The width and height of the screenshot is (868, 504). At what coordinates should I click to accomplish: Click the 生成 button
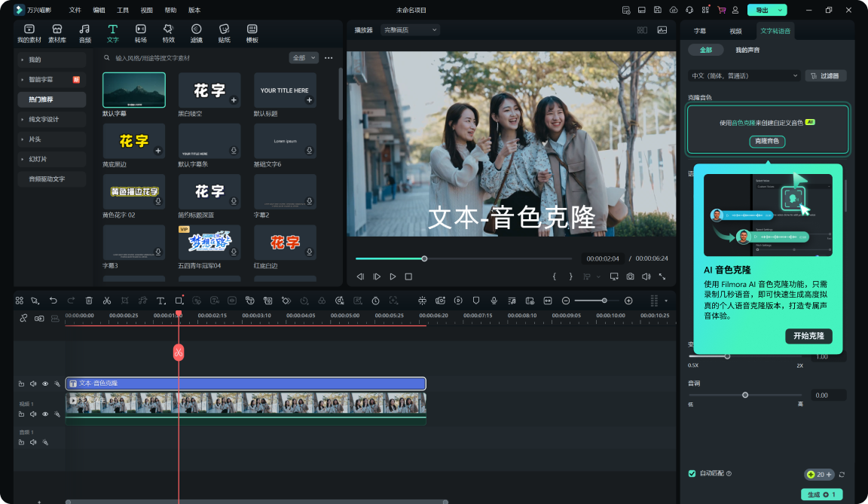[821, 494]
